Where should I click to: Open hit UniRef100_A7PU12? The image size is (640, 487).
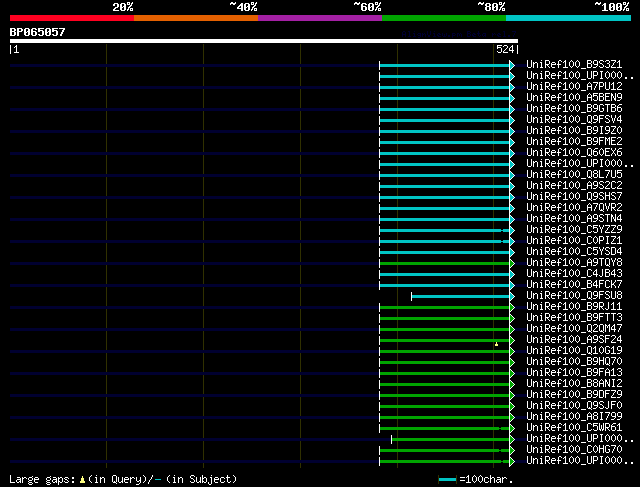click(x=574, y=87)
